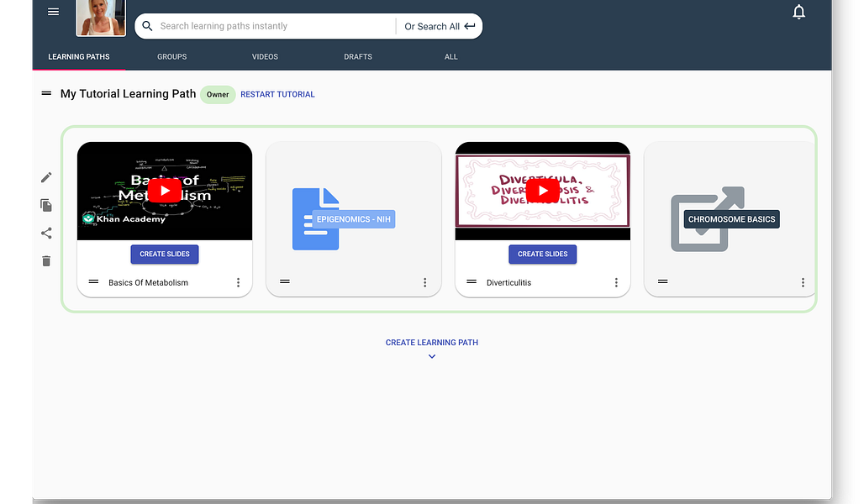
Task: Open more options on Diverticulitis card
Action: point(616,282)
